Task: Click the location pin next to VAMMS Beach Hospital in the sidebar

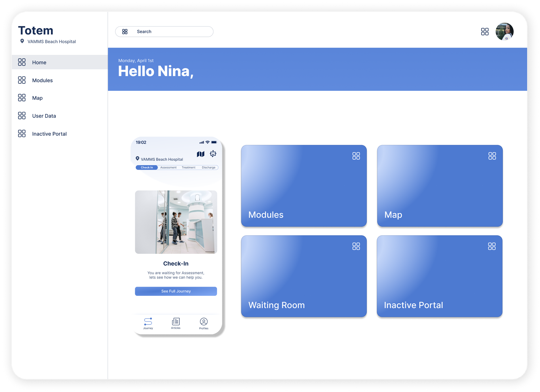Action: [22, 41]
